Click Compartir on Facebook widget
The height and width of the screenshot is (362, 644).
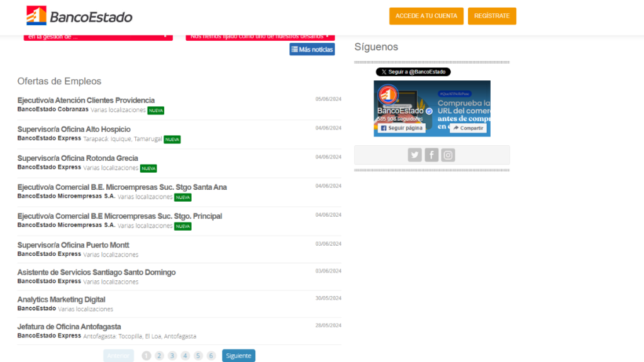click(x=468, y=128)
